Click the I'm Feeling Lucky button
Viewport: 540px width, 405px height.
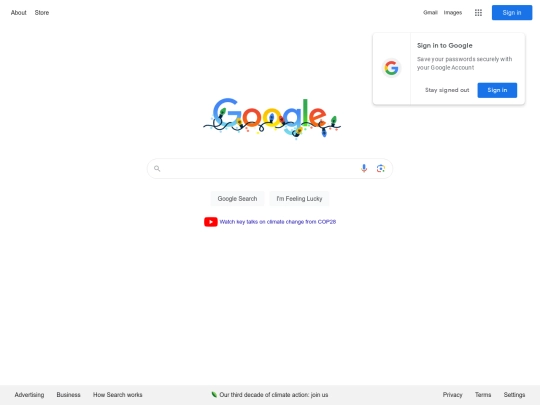click(299, 199)
